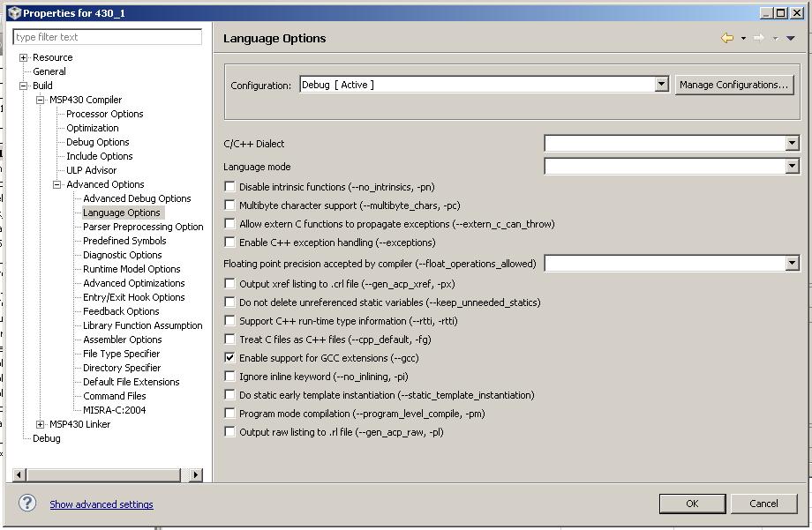Toggle Treat C files as C++ files

coord(229,340)
